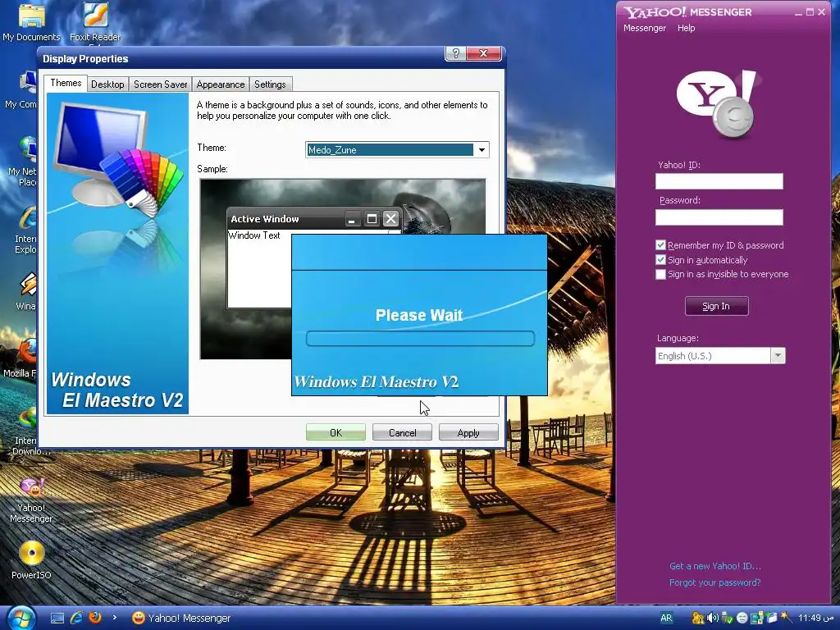Enable Sign in as invisible to everyone
The width and height of the screenshot is (840, 630).
click(660, 274)
